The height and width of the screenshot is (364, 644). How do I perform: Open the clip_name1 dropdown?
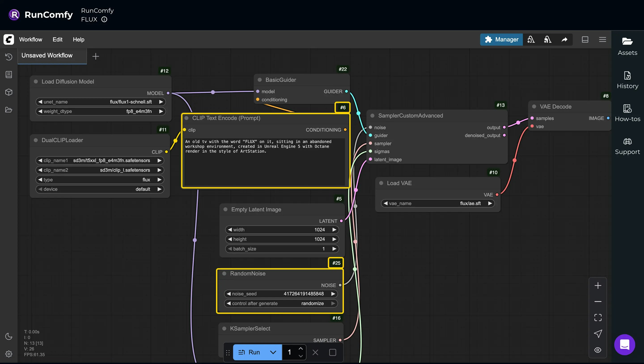pos(100,160)
